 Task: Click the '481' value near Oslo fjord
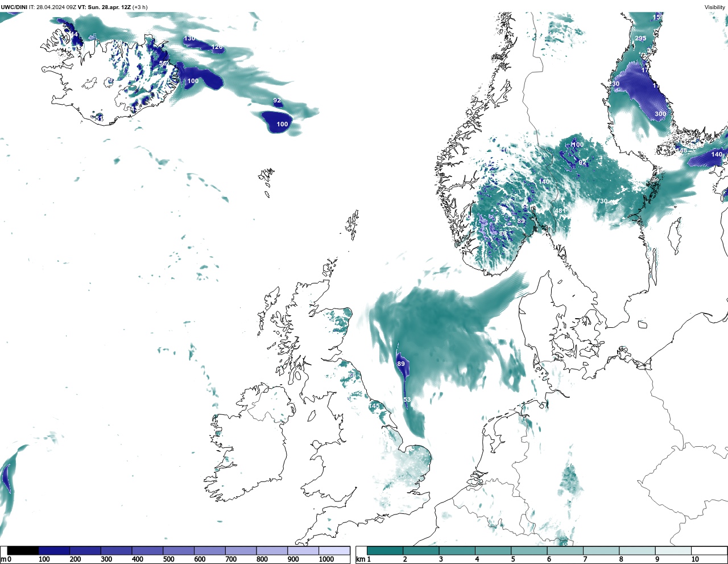[x=560, y=211]
